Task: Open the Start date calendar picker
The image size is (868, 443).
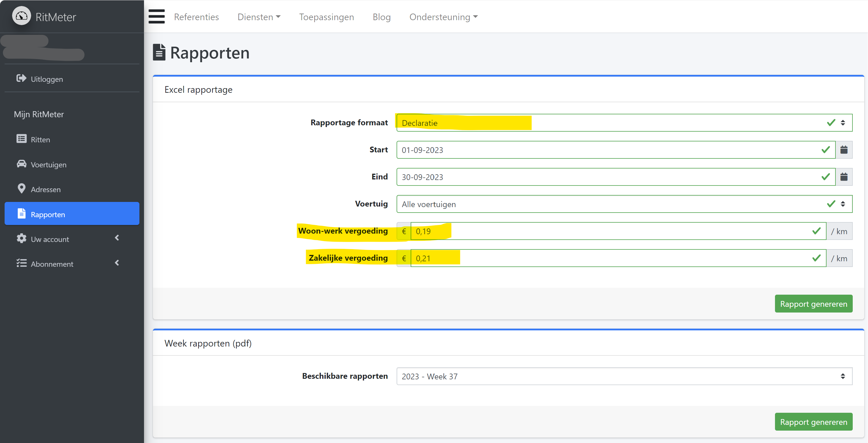Action: click(x=844, y=150)
